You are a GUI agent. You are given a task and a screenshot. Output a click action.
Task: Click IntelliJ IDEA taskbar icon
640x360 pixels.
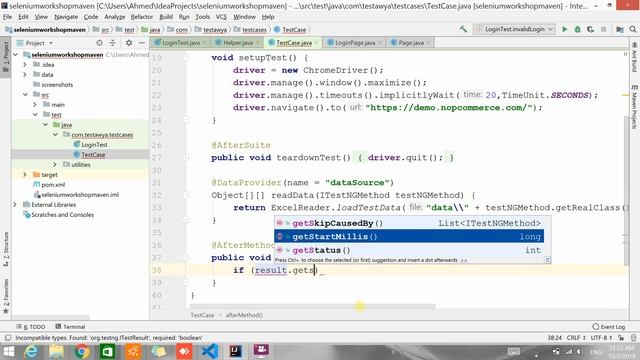pyautogui.click(x=236, y=351)
